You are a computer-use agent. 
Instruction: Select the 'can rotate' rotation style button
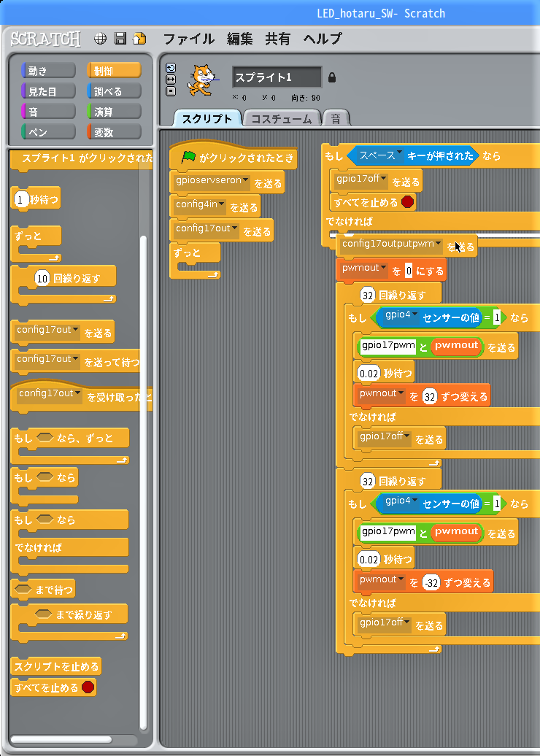point(171,68)
